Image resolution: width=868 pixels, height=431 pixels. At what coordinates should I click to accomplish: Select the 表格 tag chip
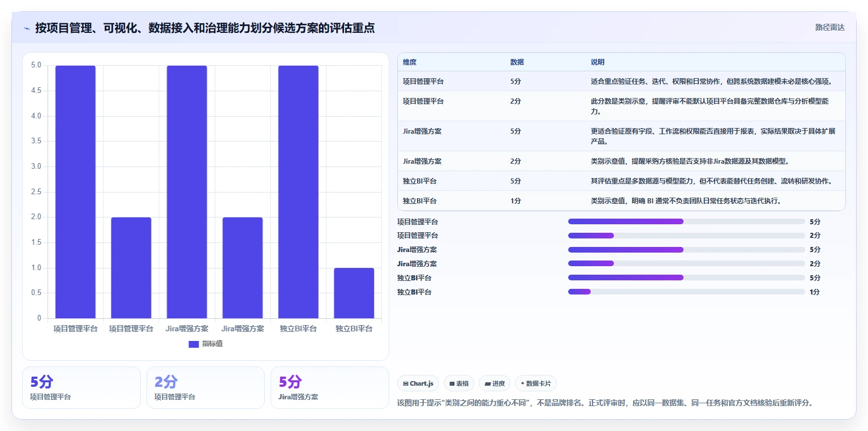458,383
